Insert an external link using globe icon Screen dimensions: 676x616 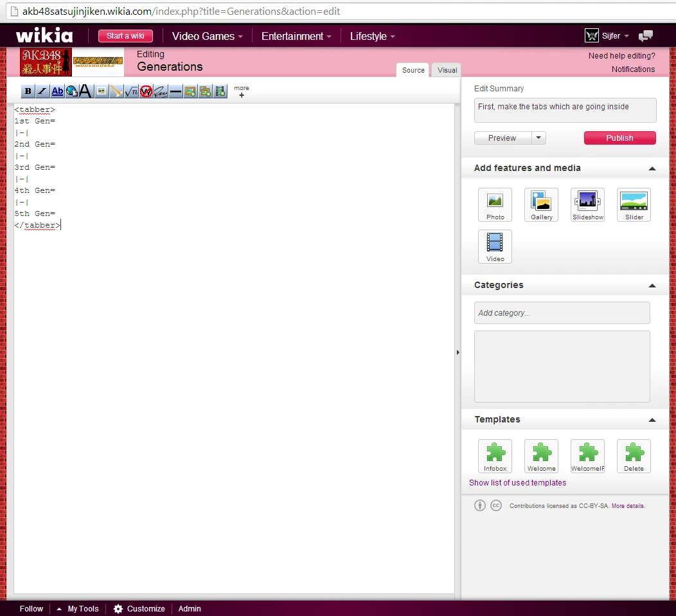pyautogui.click(x=71, y=91)
